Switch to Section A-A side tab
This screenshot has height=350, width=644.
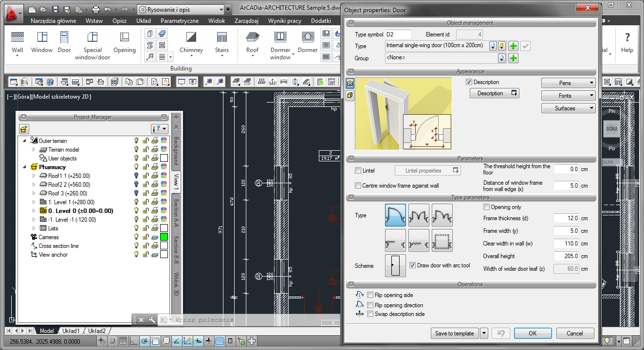(x=176, y=213)
